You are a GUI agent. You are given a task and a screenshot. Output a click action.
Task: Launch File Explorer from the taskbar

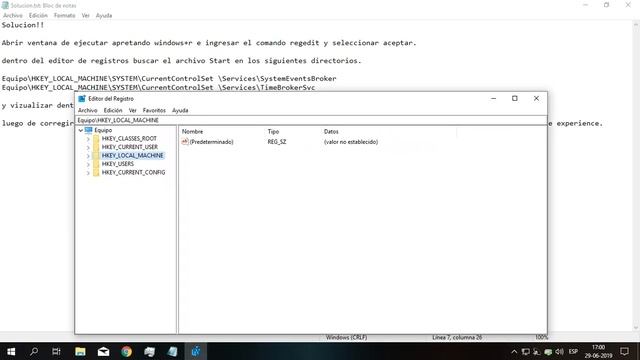click(x=80, y=351)
